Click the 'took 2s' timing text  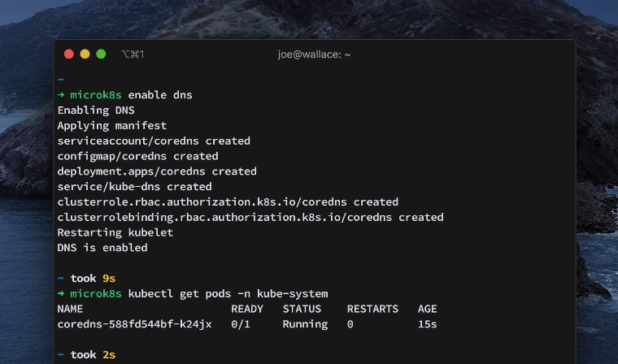[x=93, y=355]
